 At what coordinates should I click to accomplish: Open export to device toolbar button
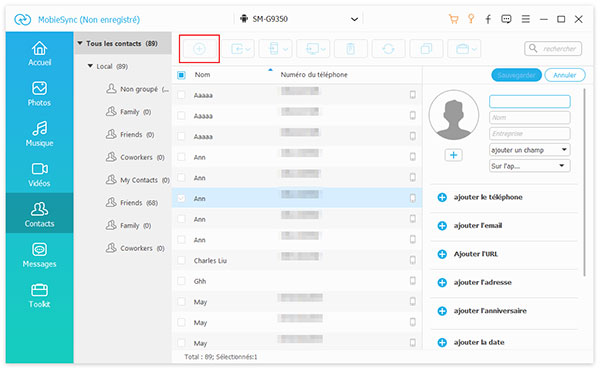[276, 49]
